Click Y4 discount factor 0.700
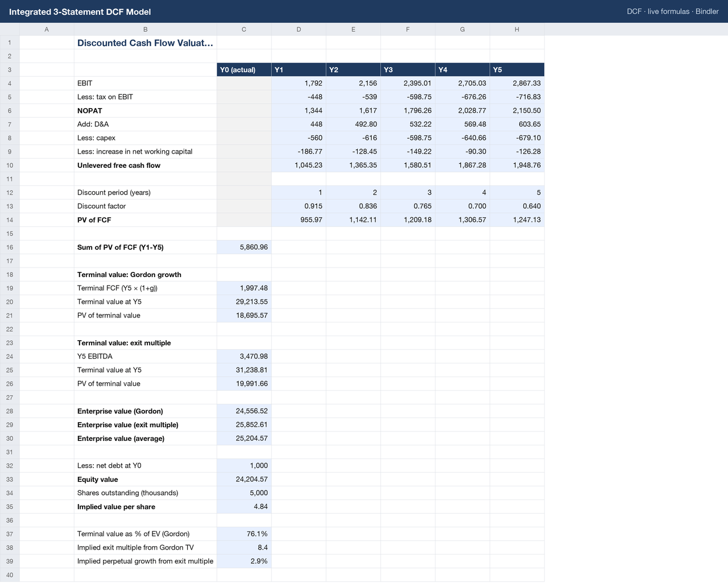This screenshot has height=586, width=728. coord(462,207)
